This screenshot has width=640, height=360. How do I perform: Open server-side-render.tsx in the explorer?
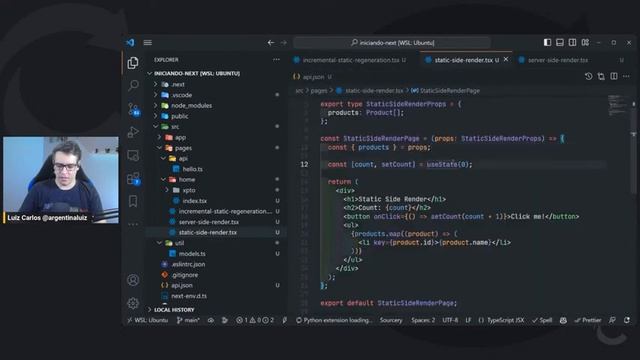pos(209,222)
